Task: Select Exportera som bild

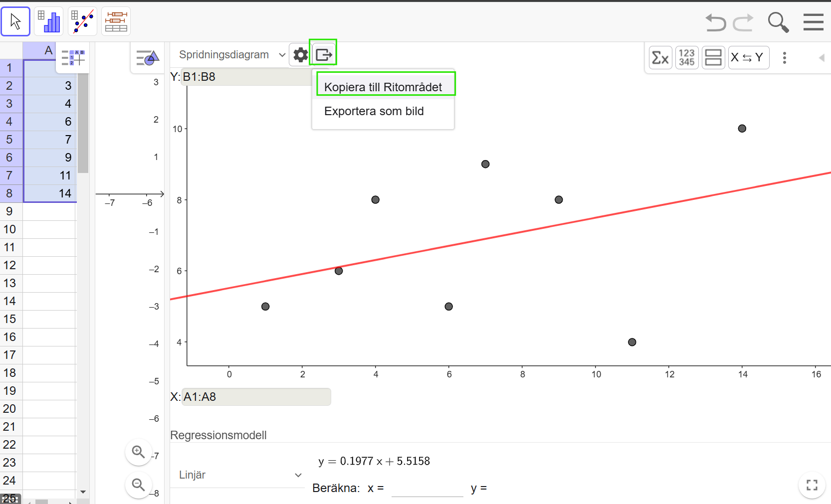Action: (x=374, y=111)
